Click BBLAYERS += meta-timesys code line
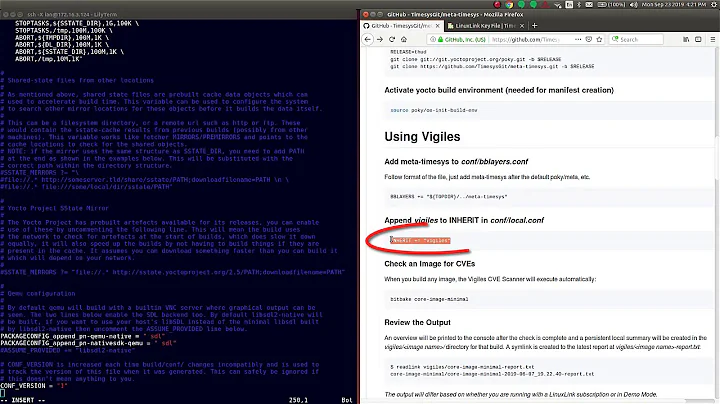720x404 pixels. [449, 196]
